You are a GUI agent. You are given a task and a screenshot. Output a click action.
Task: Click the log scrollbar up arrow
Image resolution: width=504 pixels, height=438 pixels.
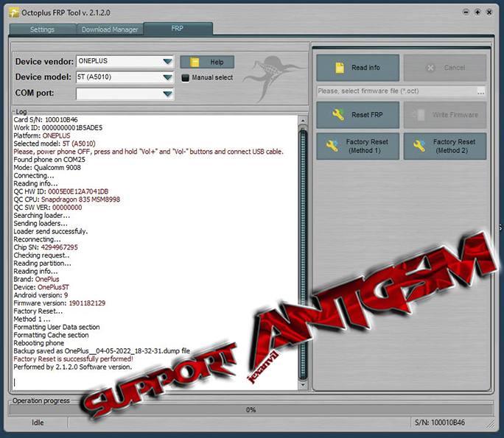point(302,121)
